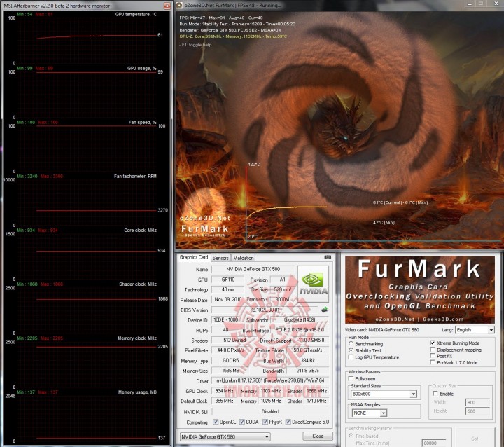Click the Technology field showing 40 nm

pyautogui.click(x=228, y=289)
